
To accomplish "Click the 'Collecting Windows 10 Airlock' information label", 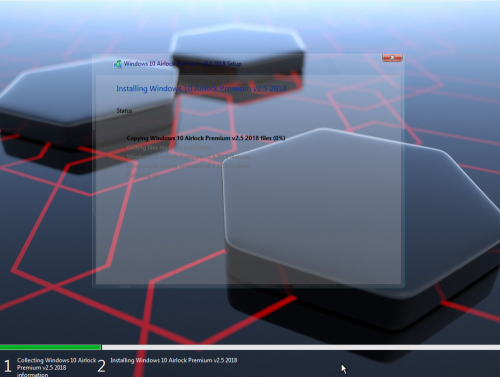I will click(56, 367).
